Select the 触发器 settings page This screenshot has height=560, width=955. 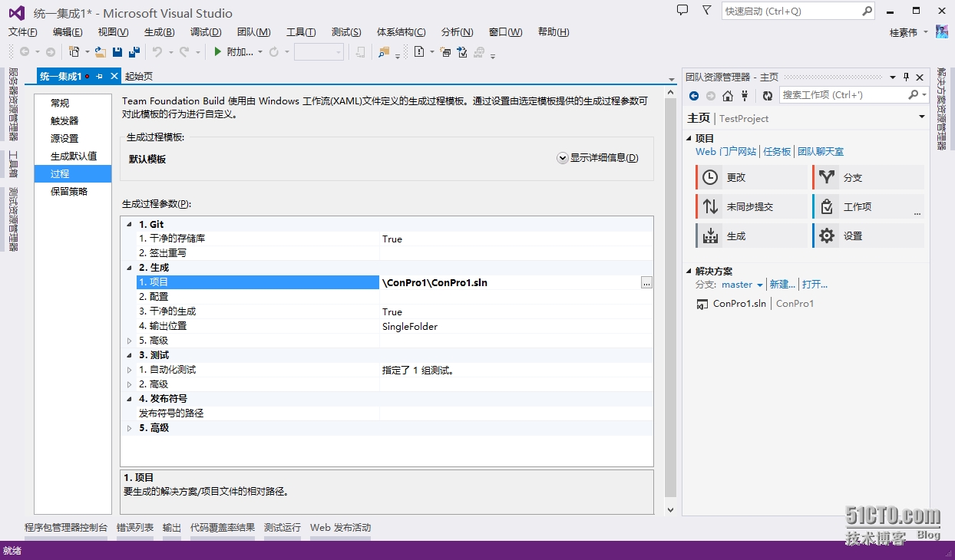pos(73,120)
